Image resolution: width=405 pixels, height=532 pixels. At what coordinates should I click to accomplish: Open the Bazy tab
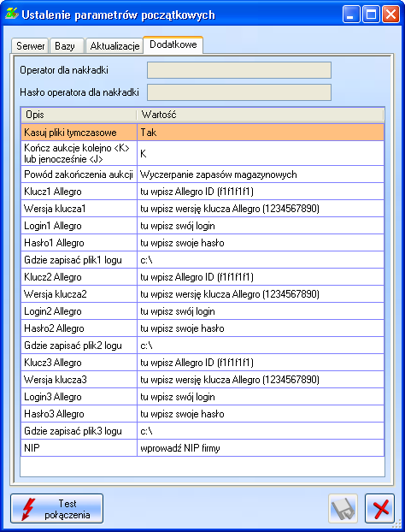click(67, 46)
